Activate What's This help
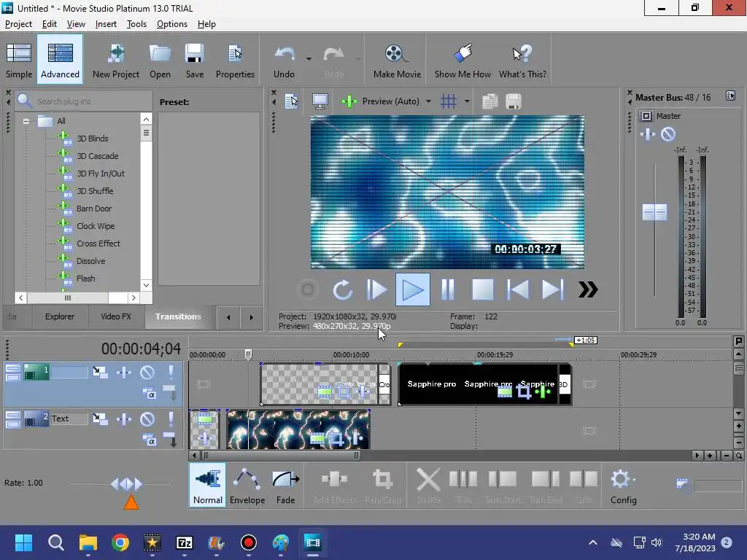 [x=522, y=60]
